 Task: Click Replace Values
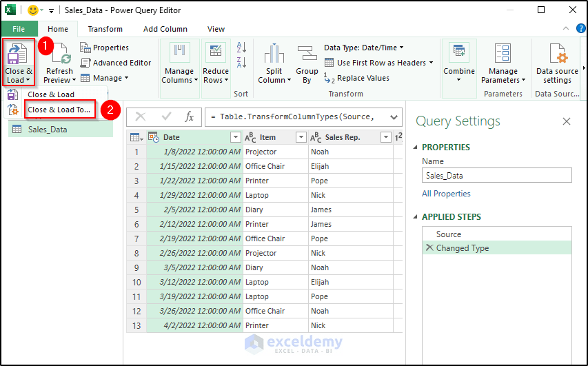click(x=356, y=78)
